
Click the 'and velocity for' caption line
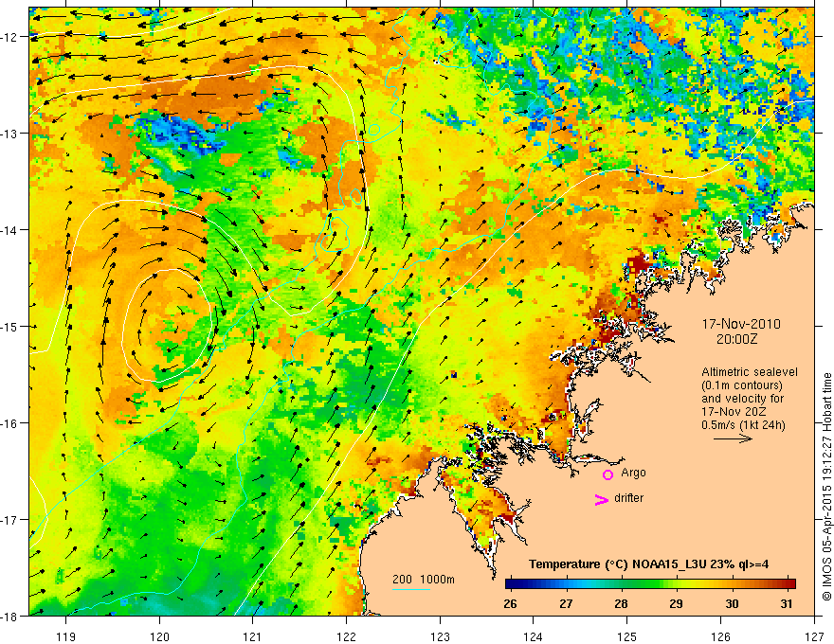pyautogui.click(x=742, y=399)
